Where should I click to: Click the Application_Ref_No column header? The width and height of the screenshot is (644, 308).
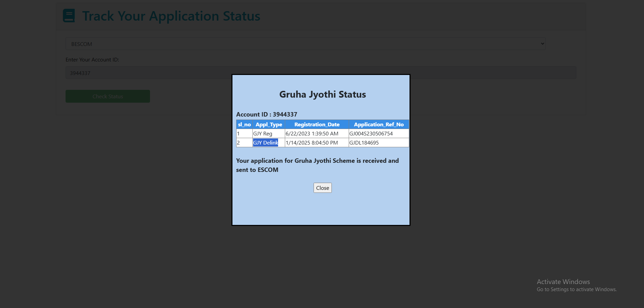pos(379,124)
